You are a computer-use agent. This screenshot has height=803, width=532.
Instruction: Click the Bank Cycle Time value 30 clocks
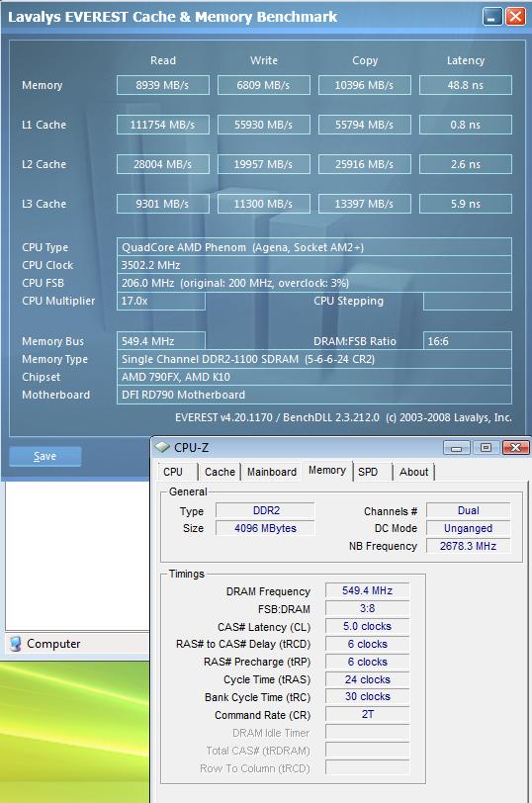point(368,696)
